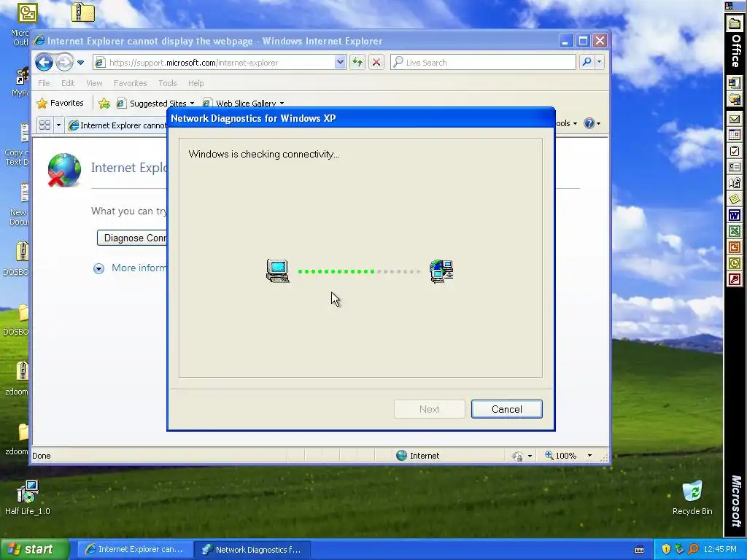Click the orange magnifier tray icon
Image resolution: width=747 pixels, height=560 pixels.
point(693,549)
